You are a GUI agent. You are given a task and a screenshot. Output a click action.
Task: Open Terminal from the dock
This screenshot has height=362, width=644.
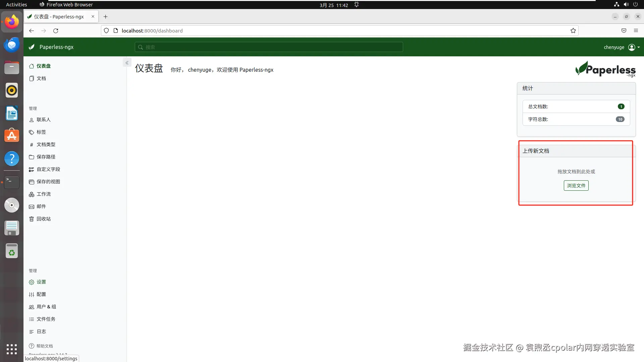point(12,182)
